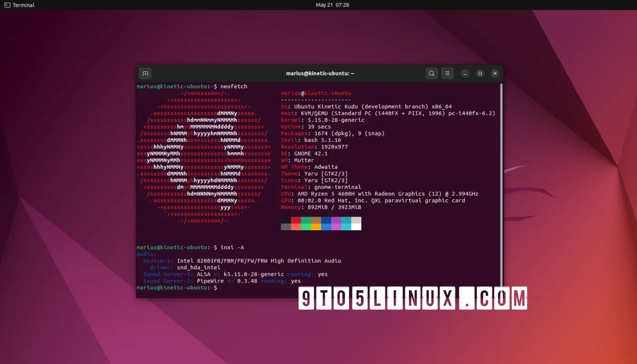Click the white color block in neofetch palette
The image size is (637, 364).
(356, 227)
